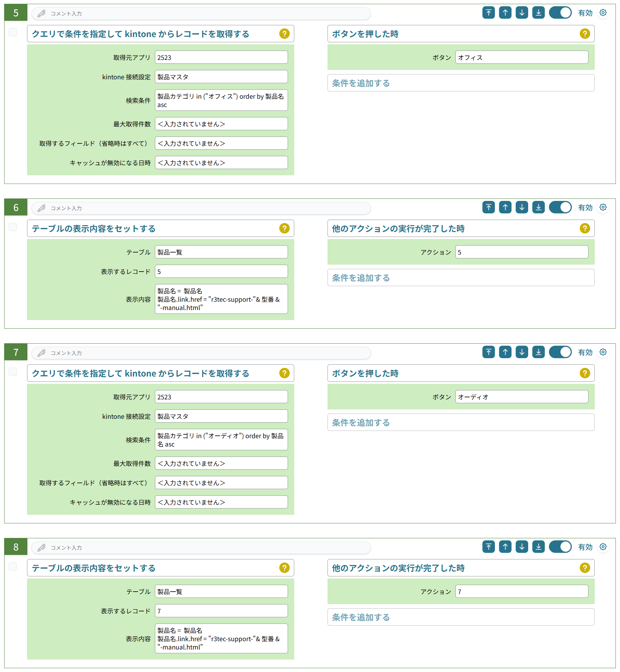Move row 8 to the bottom
Image resolution: width=620 pixels, height=672 pixels.
[538, 547]
